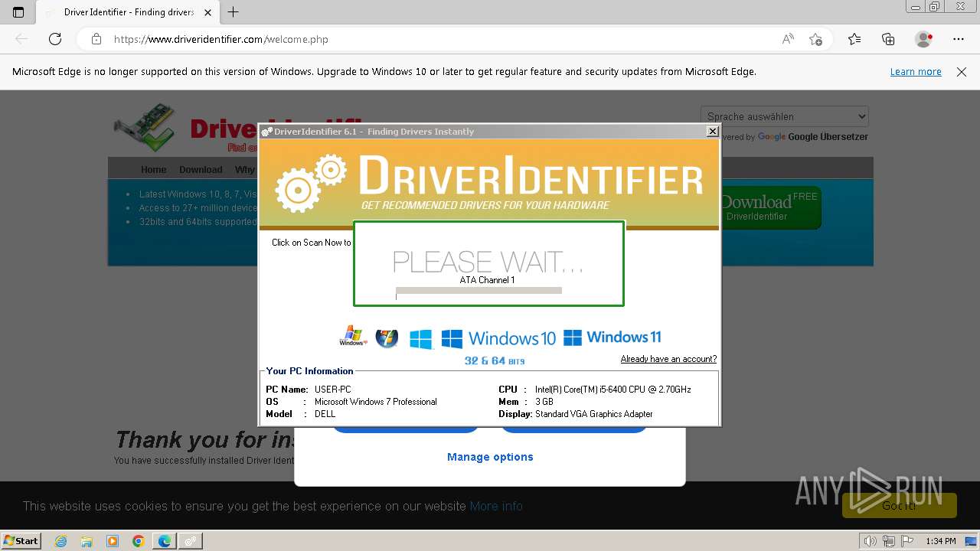Screen dimensions: 980x551
Task: Click the ATA Channel 1 status text
Action: (x=487, y=280)
